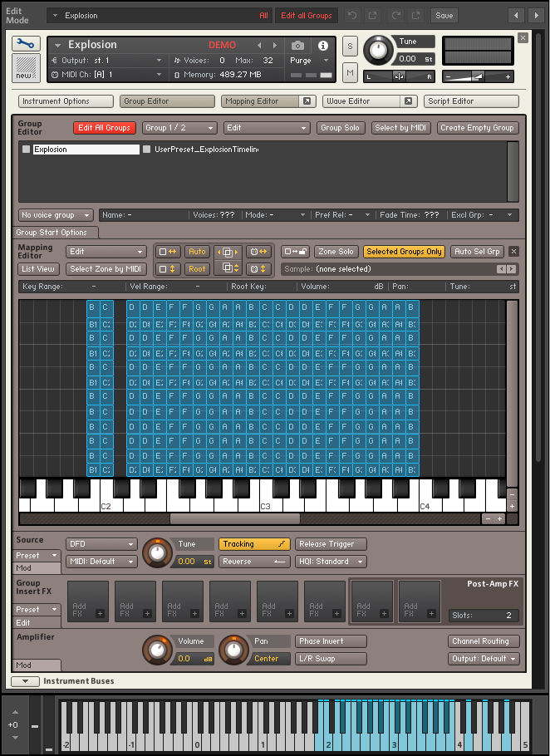Click the Save button

[444, 16]
